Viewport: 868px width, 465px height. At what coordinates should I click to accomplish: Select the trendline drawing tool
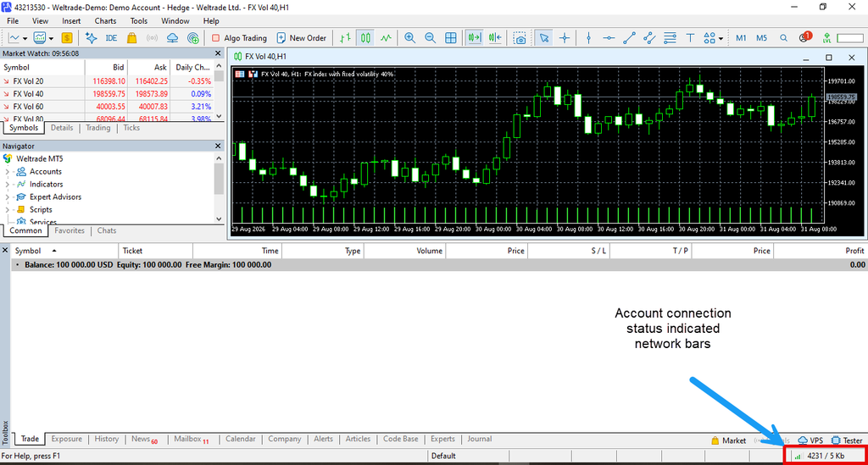(x=630, y=38)
